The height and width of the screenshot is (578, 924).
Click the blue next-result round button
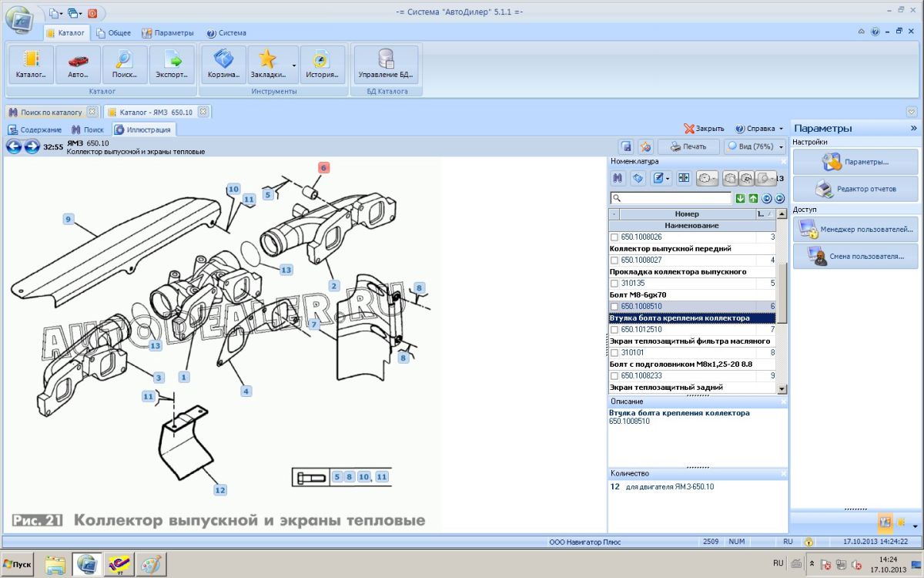click(779, 198)
